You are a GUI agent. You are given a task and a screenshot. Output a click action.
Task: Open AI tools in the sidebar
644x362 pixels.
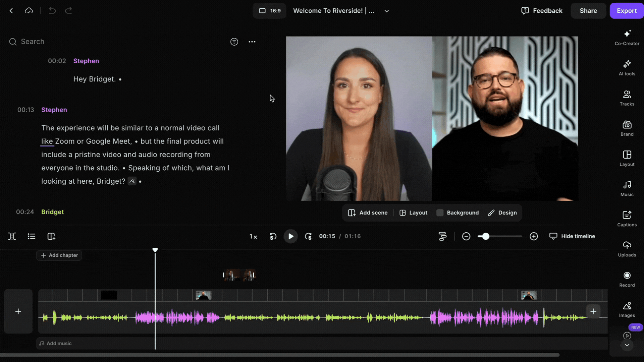627,68
